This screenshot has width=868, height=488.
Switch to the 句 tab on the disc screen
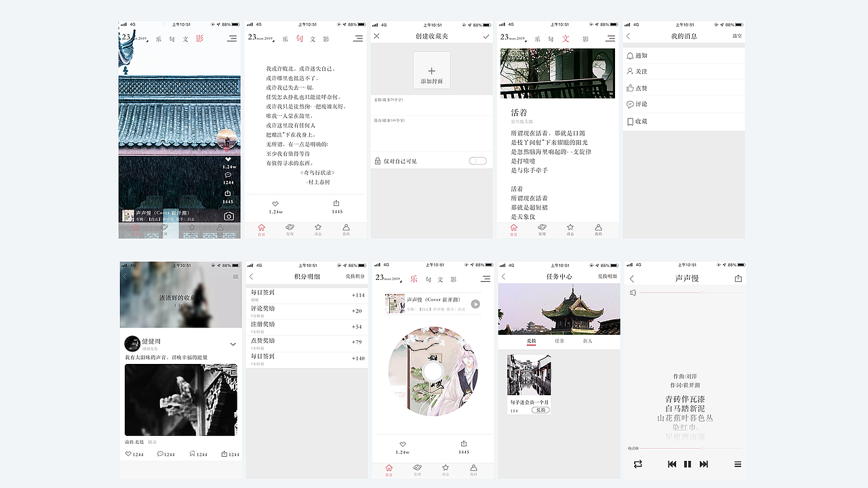click(x=428, y=279)
